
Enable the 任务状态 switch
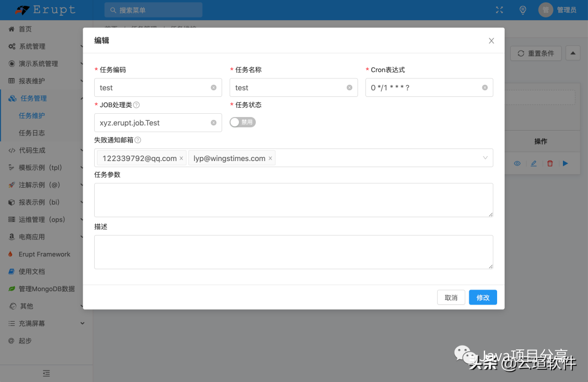pyautogui.click(x=242, y=122)
